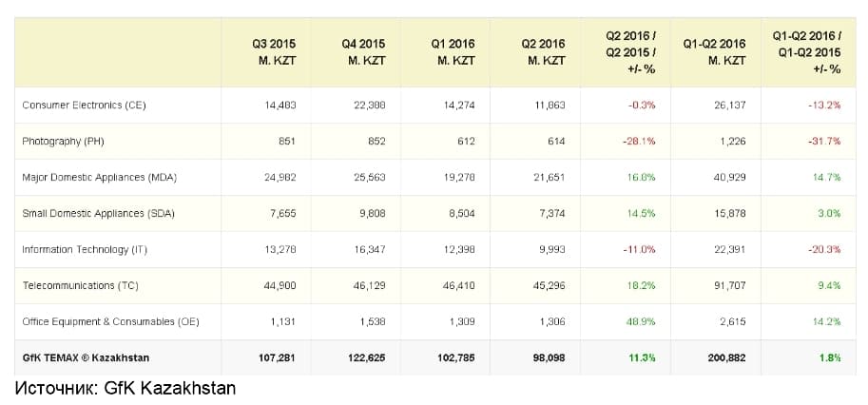The height and width of the screenshot is (405, 868).
Task: Select the 91,707 Telecommunications value cell
Action: click(x=731, y=285)
